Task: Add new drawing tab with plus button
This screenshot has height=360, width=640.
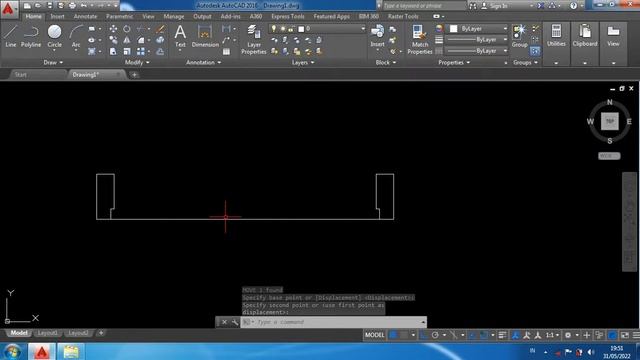Action: pyautogui.click(x=134, y=75)
